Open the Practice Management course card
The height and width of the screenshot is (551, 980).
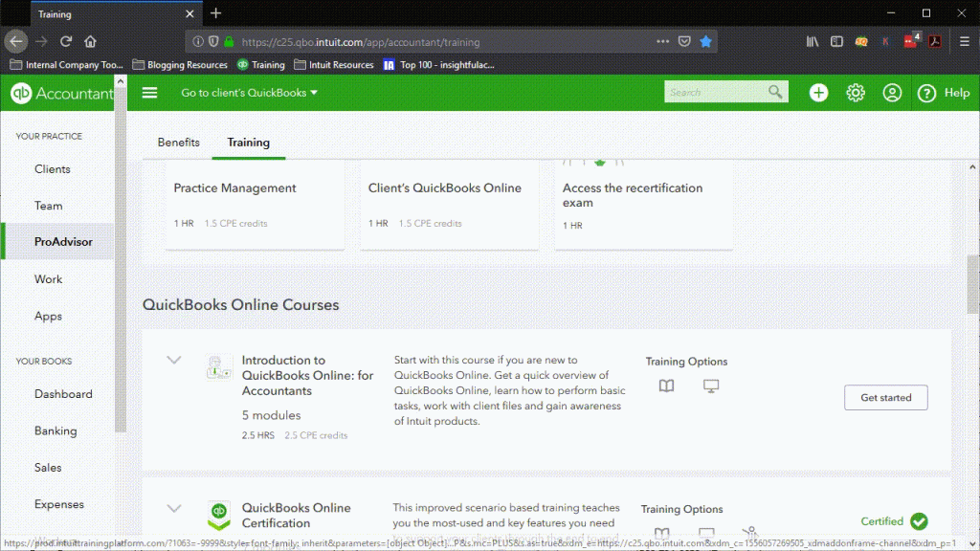coord(255,205)
